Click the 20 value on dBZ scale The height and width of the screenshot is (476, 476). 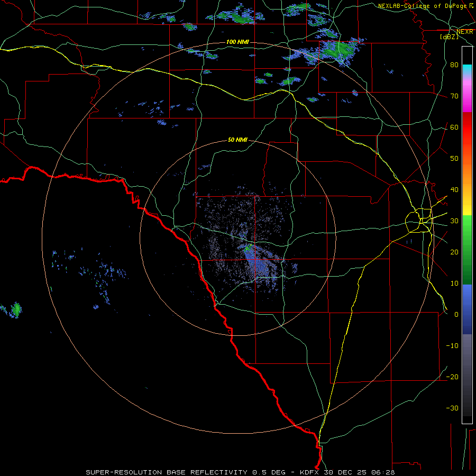tap(454, 252)
